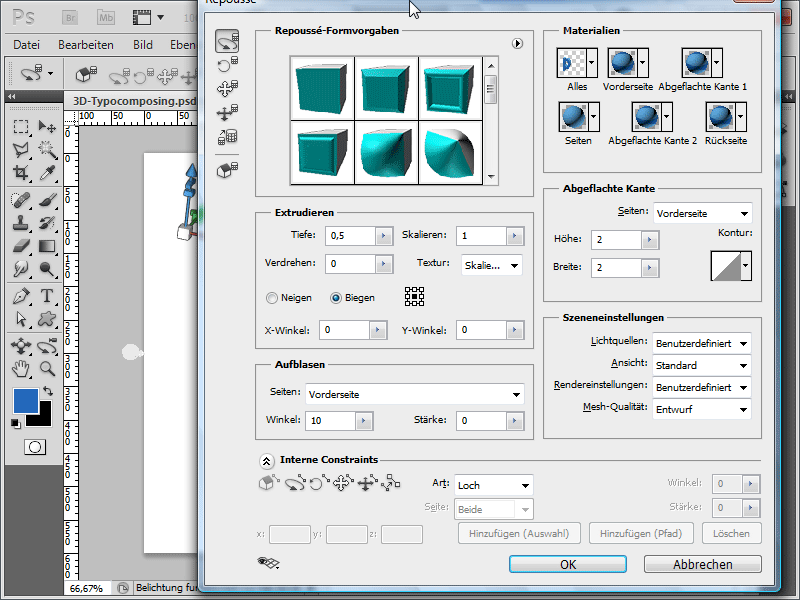Confirm the dialog with OK
Image resolution: width=800 pixels, height=600 pixels.
point(568,564)
